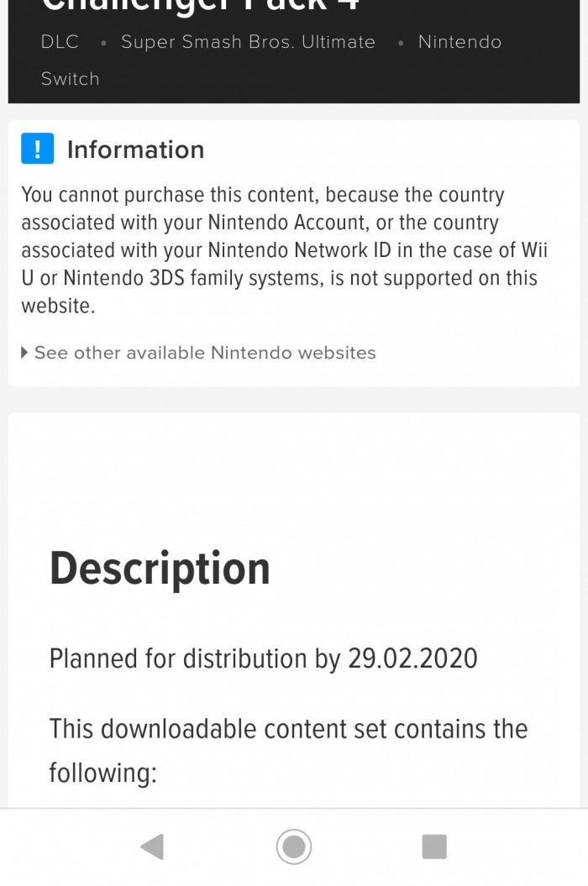
Task: Tap the word "website." ending the notice
Action: tap(58, 306)
